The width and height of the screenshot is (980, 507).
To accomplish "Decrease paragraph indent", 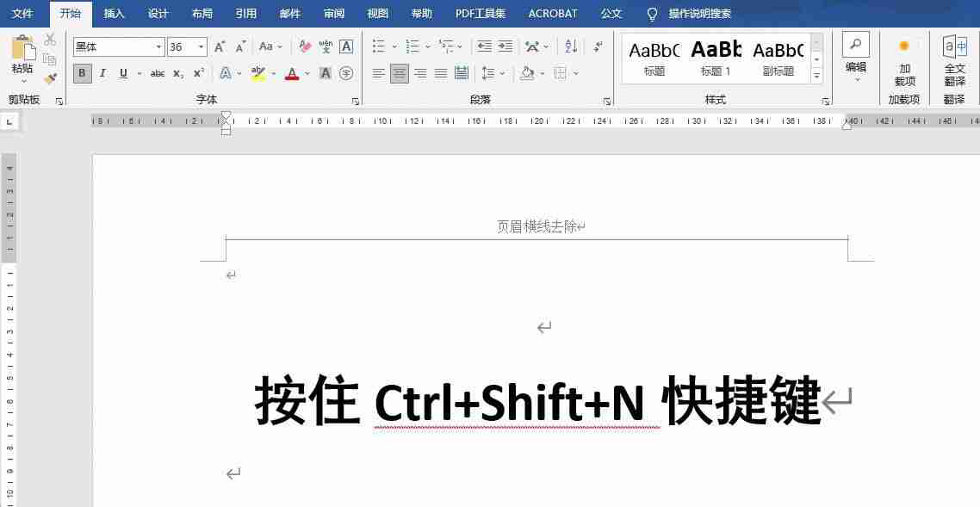I will point(484,46).
